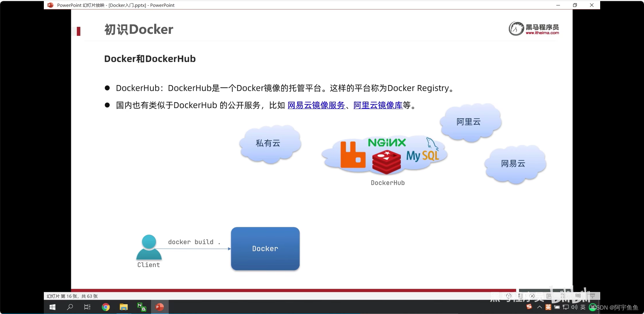Click the Client label under the user icon
The image size is (644, 314).
click(149, 265)
